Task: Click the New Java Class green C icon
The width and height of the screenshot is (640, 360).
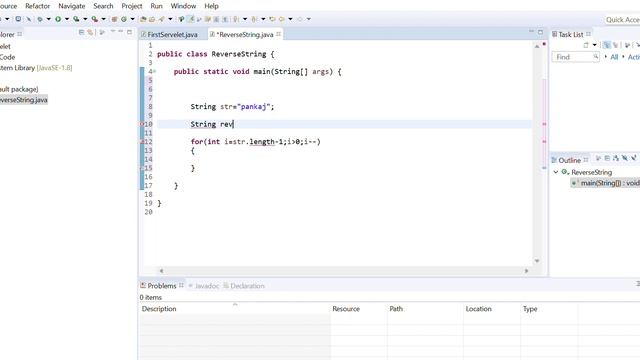Action: [124, 19]
